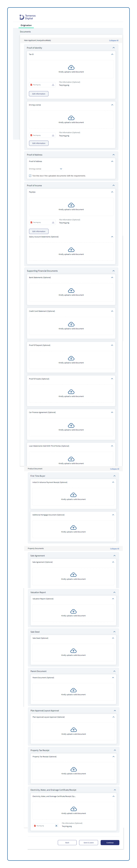The width and height of the screenshot is (137, 868).
Task: Collapse the Valuation Report section header
Action: pyautogui.click(x=114, y=592)
